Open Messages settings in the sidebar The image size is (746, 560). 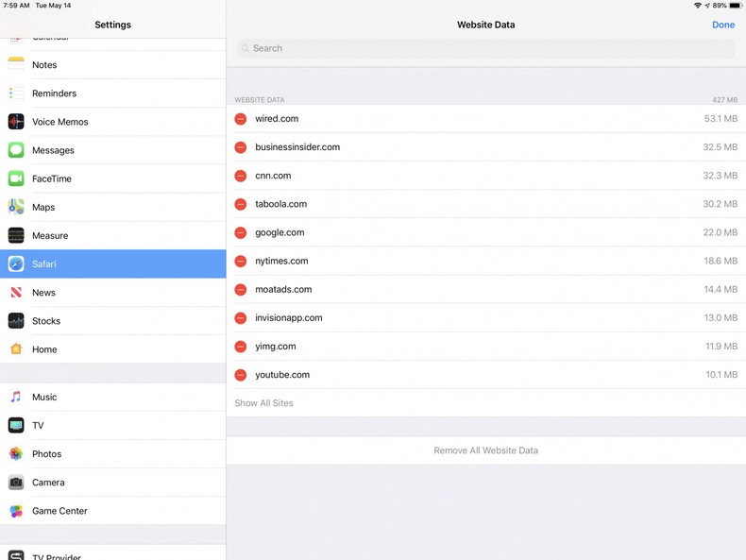click(53, 150)
